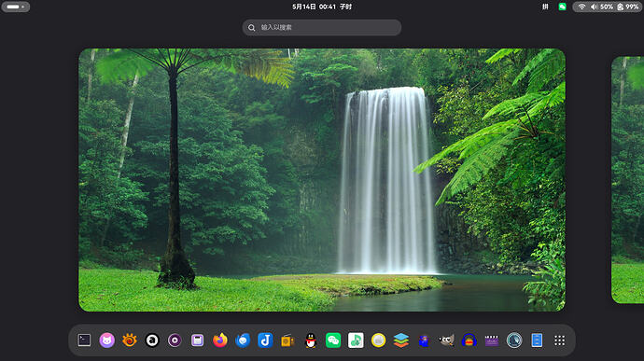644x361 pixels.
Task: Launch the blue Joplin notes icon
Action: [265, 340]
